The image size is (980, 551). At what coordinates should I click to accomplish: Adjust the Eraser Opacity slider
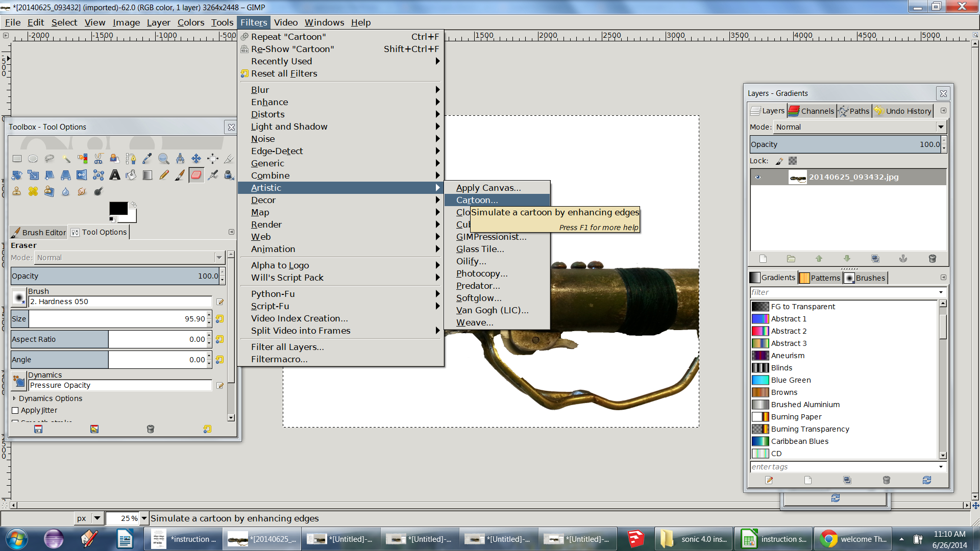(115, 276)
